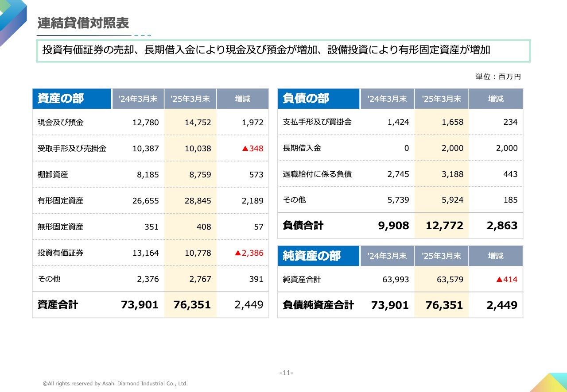Click the unit note 単位：百万円

click(x=498, y=77)
